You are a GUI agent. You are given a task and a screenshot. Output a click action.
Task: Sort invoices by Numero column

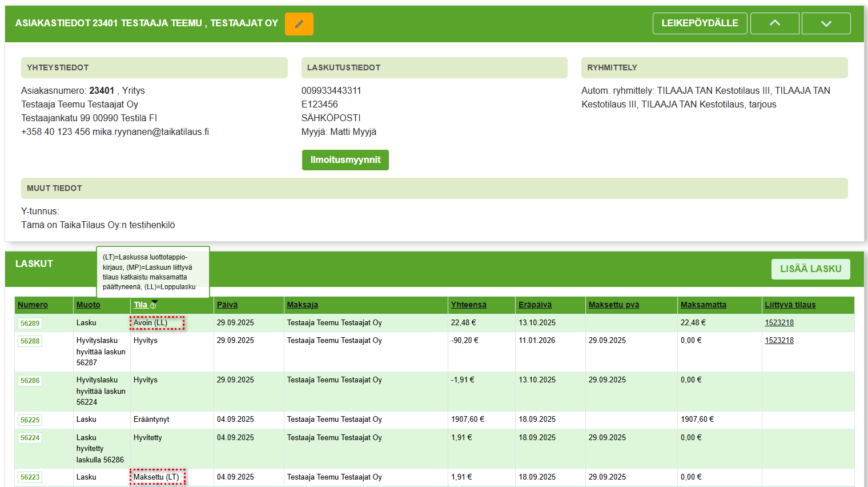coord(33,305)
